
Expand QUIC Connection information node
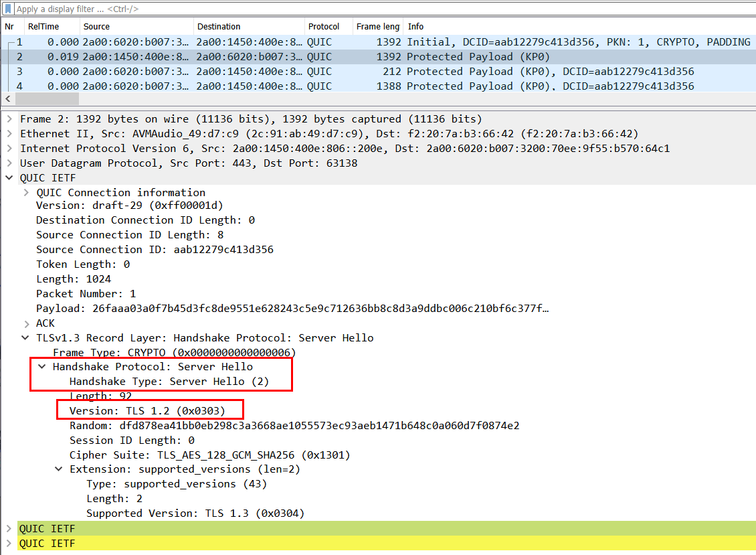(x=26, y=193)
